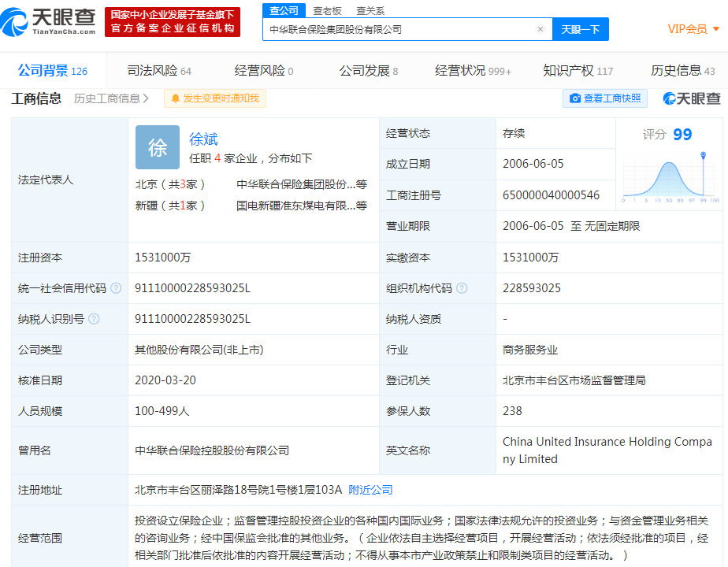Image resolution: width=728 pixels, height=567 pixels.
Task: Click 发生变更时通知我 button
Action: pos(215,98)
